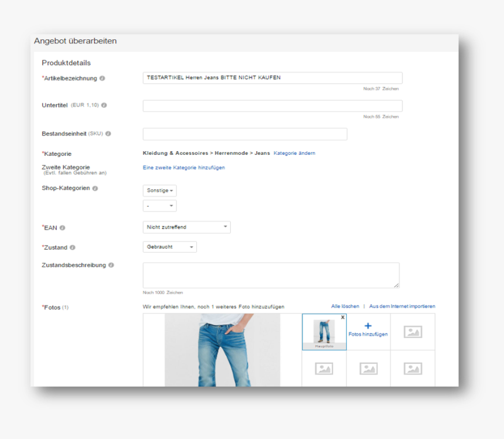Click the Noch 55 Zeichen counter

381,117
